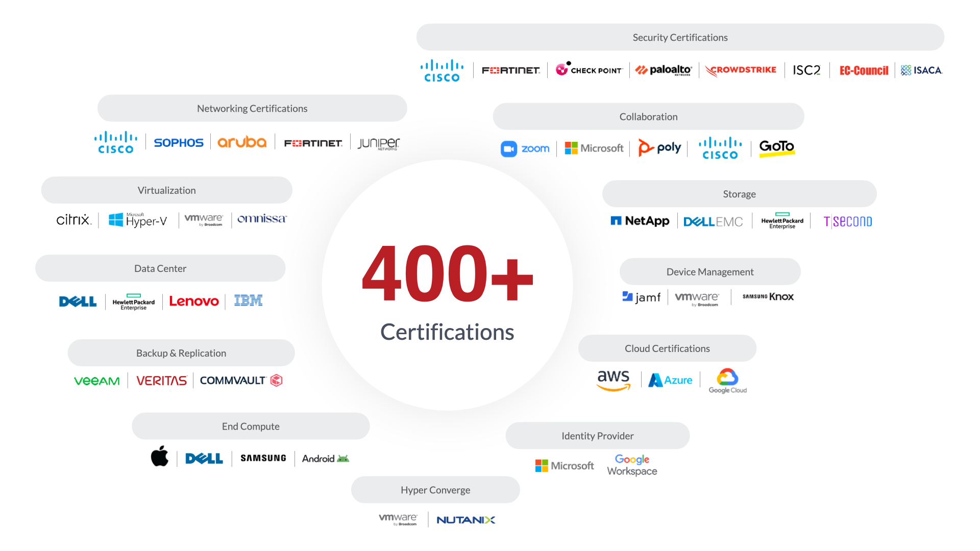Click the Citrix logo under Virtualization
This screenshot has height=551, width=980.
tap(73, 220)
